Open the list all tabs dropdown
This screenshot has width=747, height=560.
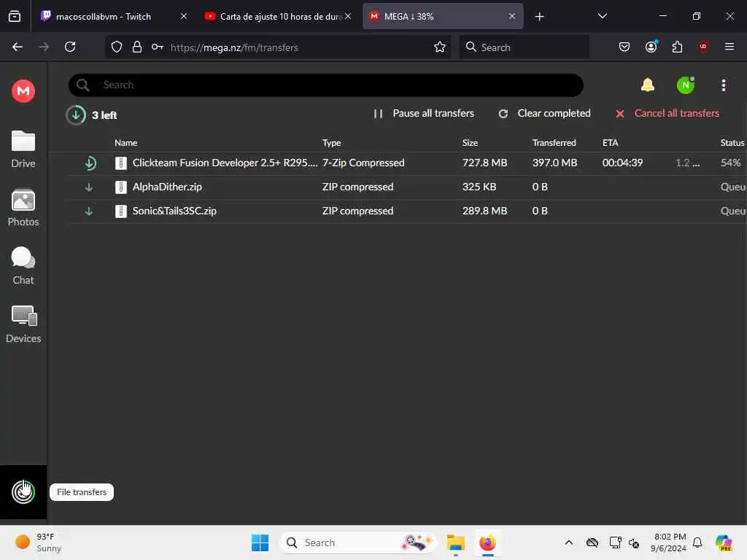[602, 16]
